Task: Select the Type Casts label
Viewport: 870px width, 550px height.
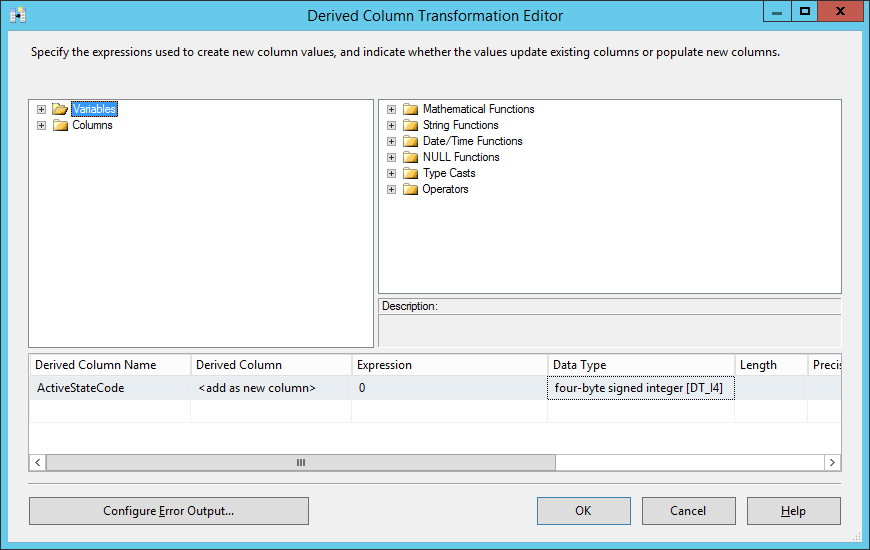Action: pyautogui.click(x=449, y=174)
